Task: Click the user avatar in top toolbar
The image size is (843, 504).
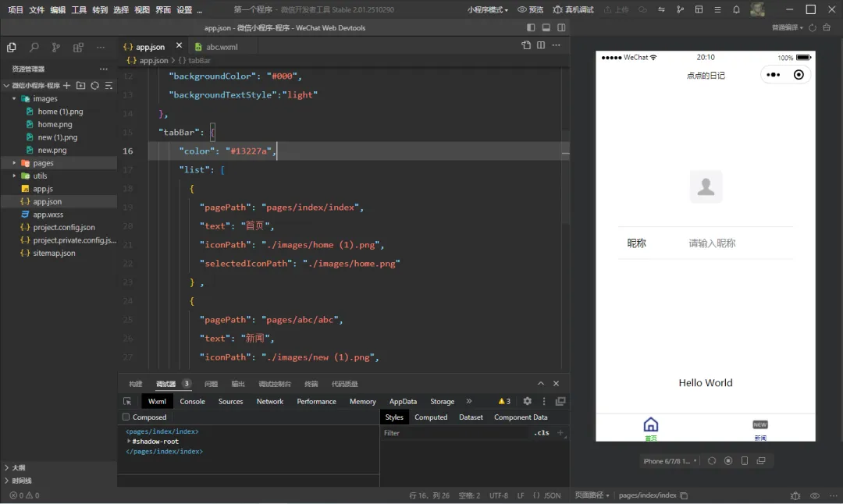Action: pos(757,9)
